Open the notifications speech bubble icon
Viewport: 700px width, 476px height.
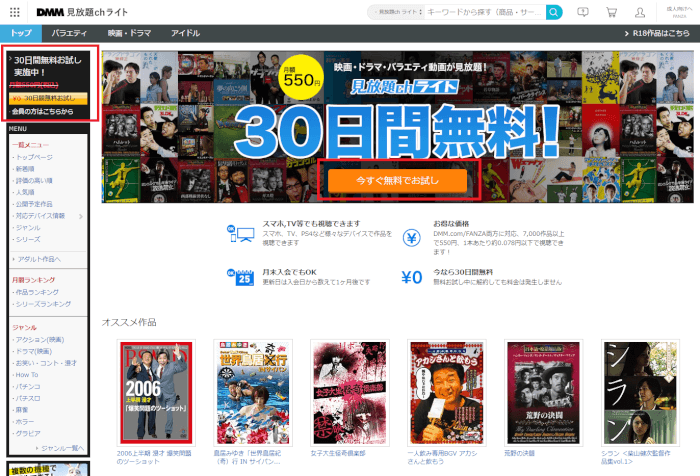[x=611, y=12]
